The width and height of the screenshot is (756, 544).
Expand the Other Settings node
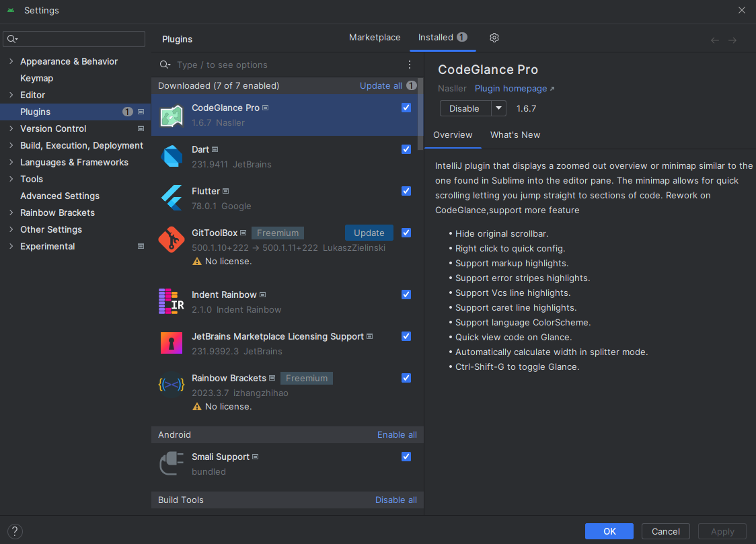(11, 229)
